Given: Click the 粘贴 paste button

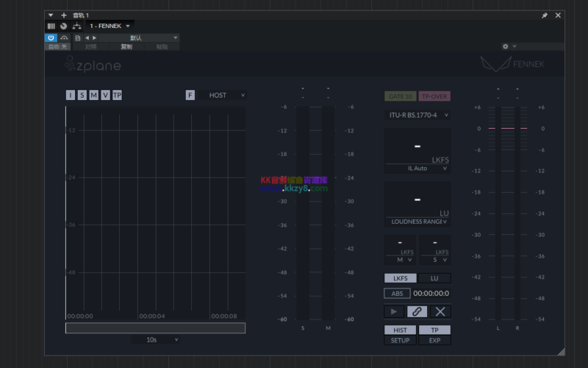Looking at the screenshot, I should tap(162, 46).
